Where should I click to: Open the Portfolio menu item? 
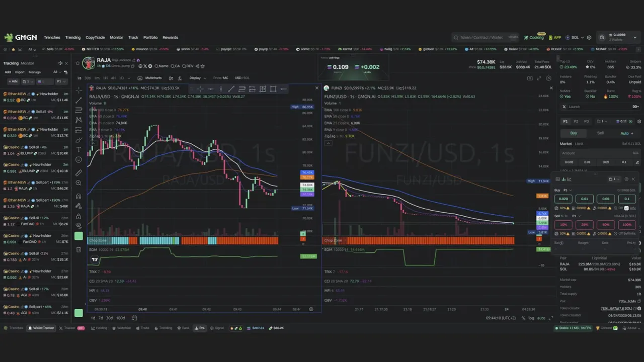150,37
